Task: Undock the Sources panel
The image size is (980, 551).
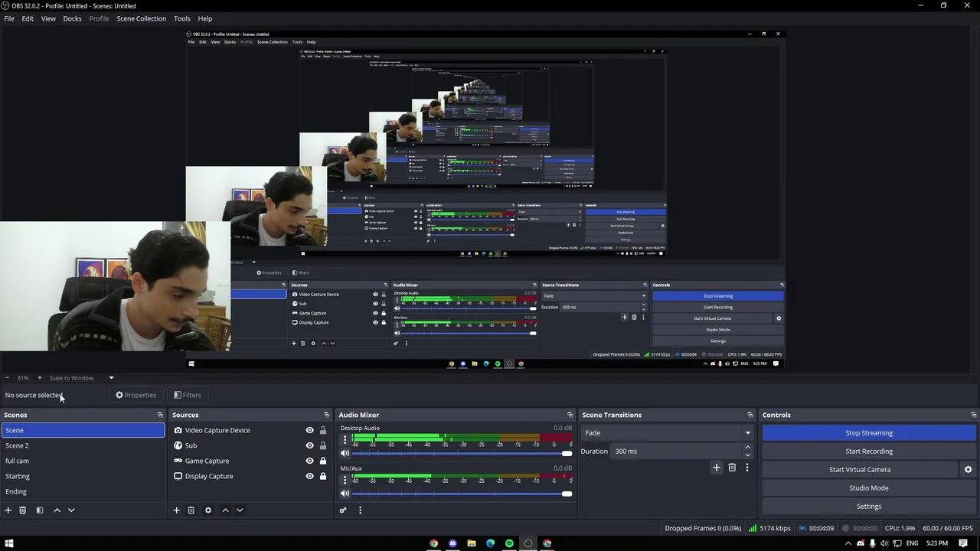Action: point(326,415)
